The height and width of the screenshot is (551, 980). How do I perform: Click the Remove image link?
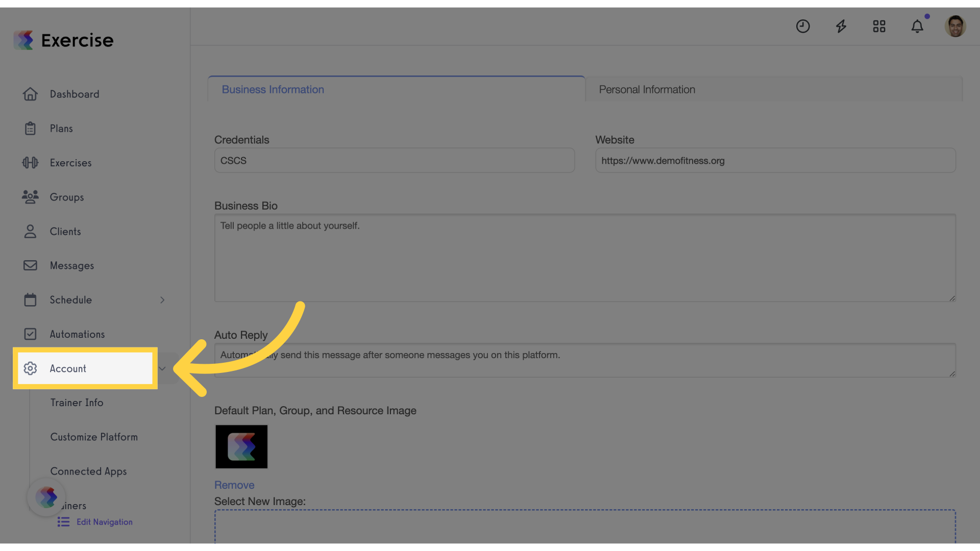pos(234,485)
